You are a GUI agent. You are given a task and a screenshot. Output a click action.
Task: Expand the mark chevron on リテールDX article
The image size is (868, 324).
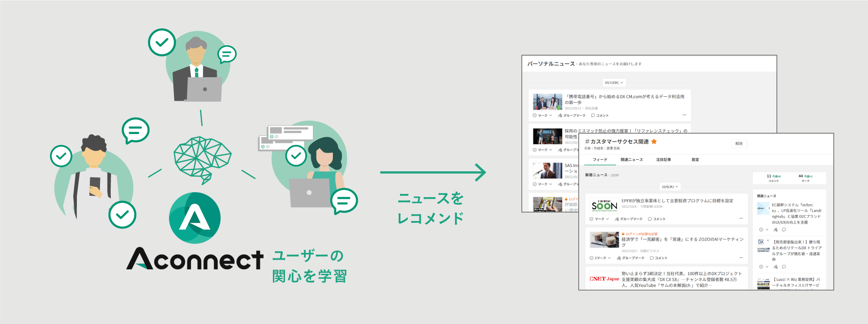(767, 267)
